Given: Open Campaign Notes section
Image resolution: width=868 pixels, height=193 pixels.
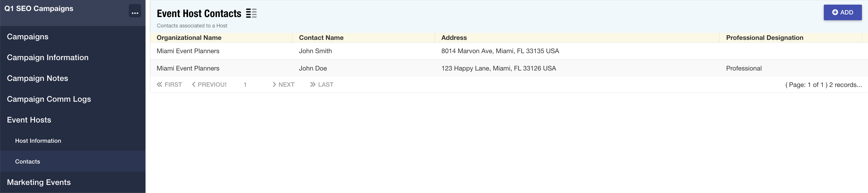Looking at the screenshot, I should click(x=38, y=78).
